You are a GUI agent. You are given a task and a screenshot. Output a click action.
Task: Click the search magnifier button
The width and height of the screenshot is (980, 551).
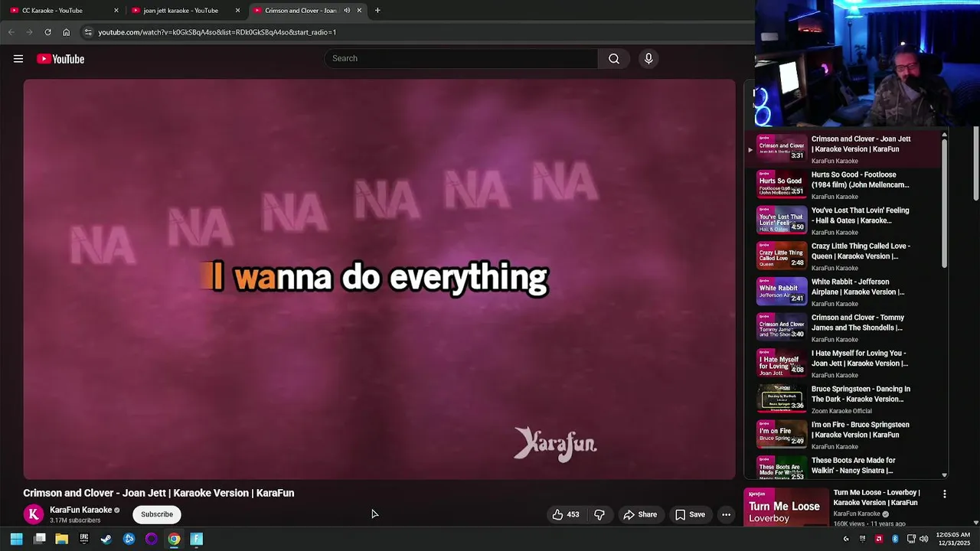click(x=614, y=59)
